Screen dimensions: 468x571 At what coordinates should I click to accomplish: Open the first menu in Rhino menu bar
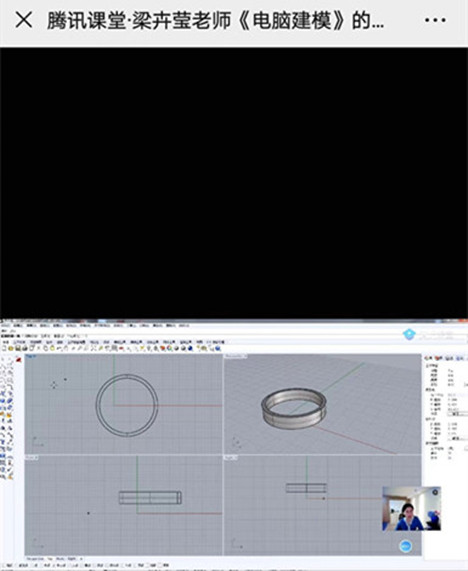[x=6, y=325]
